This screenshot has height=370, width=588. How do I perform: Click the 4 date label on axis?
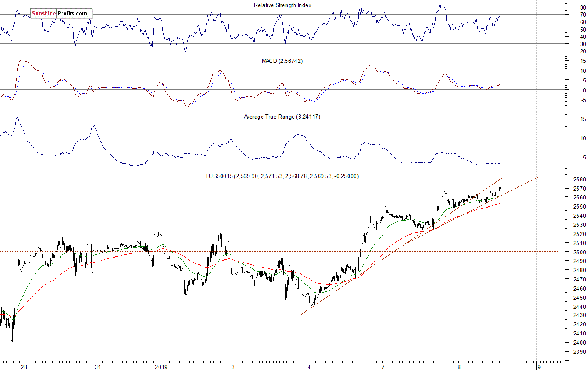coord(309,367)
